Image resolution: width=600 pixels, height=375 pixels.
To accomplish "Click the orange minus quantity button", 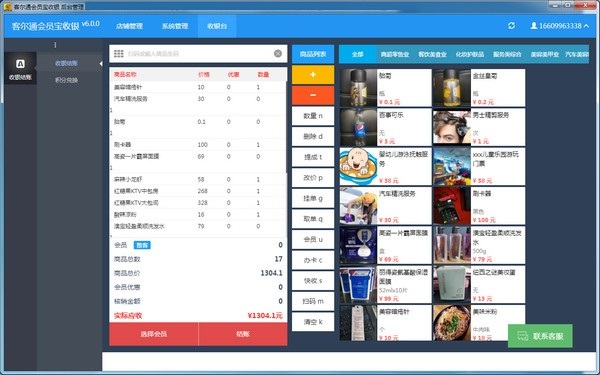I will tap(313, 95).
